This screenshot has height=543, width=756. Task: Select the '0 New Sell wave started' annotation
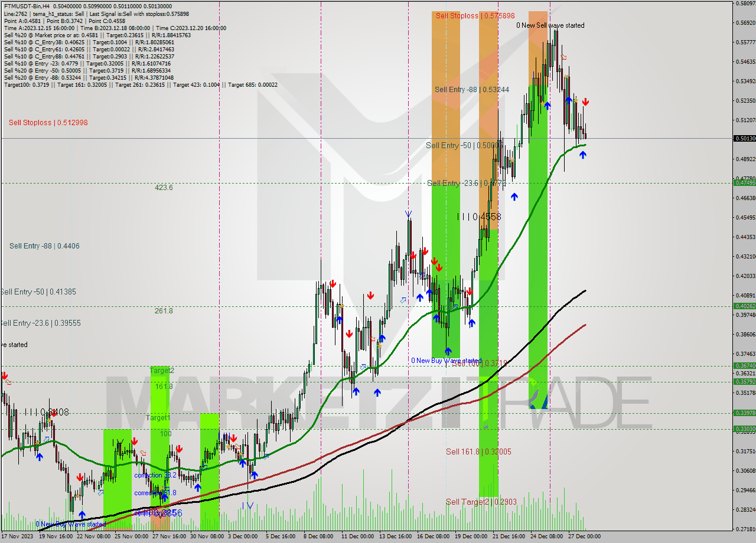click(550, 25)
